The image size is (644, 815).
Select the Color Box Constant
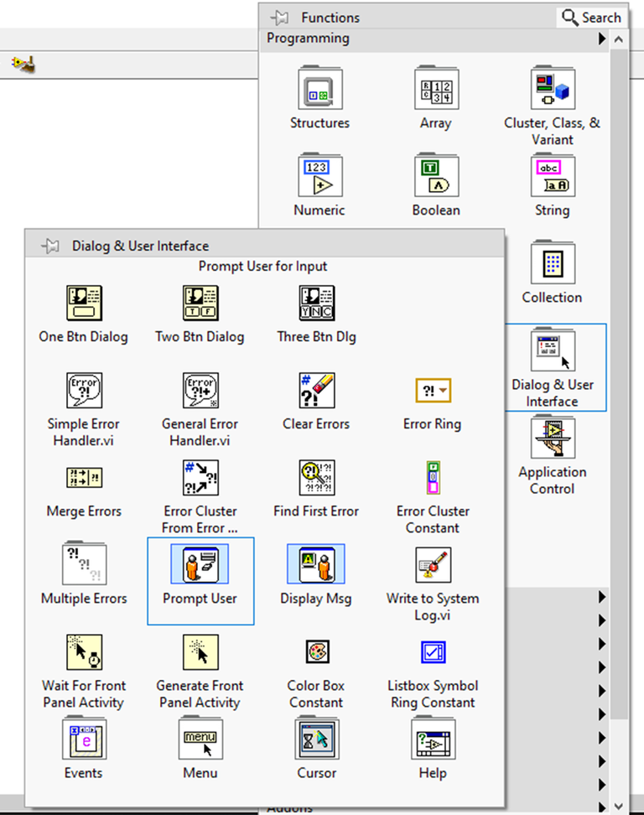coord(316,651)
